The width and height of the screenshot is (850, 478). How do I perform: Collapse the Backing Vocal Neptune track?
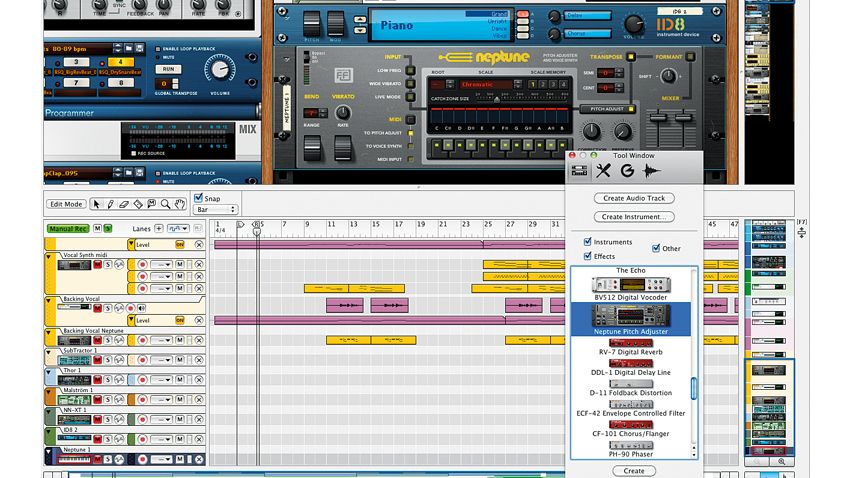pos(49,333)
